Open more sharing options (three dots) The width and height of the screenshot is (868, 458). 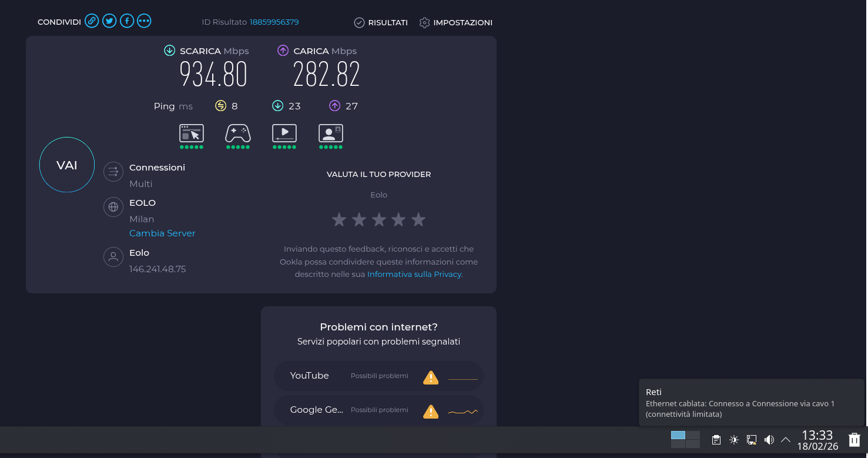pyautogui.click(x=144, y=21)
